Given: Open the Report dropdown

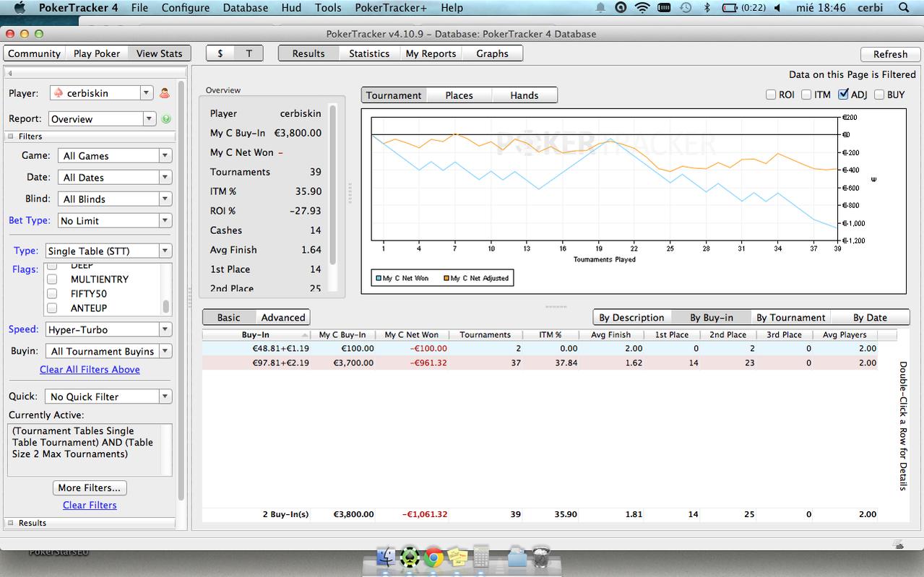Looking at the screenshot, I should click(x=150, y=119).
